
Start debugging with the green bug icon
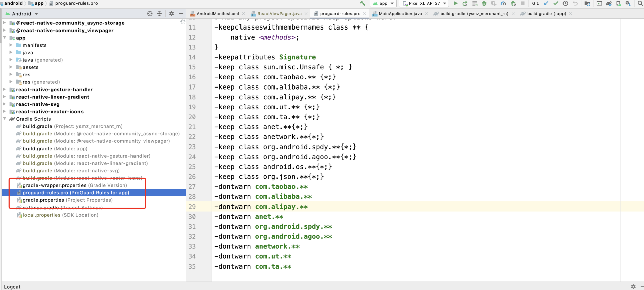click(x=484, y=3)
